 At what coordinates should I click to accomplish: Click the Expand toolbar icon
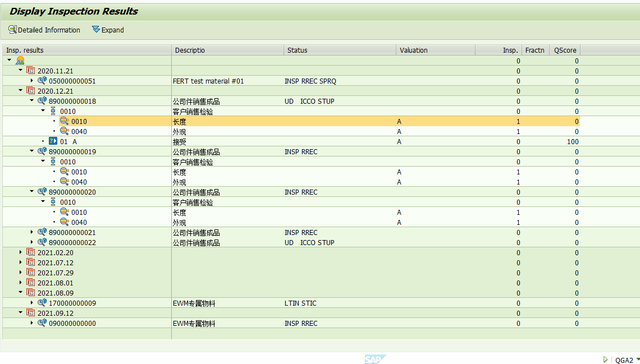coord(96,29)
